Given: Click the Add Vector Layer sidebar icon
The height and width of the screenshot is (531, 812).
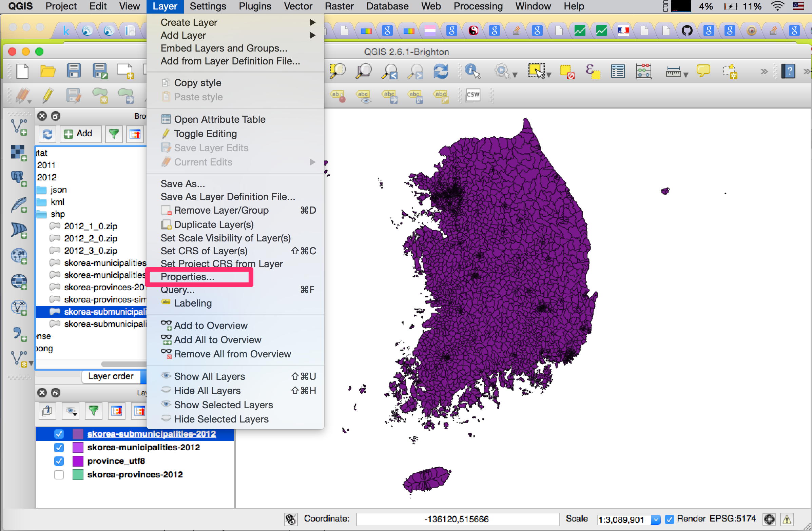Looking at the screenshot, I should click(x=19, y=127).
